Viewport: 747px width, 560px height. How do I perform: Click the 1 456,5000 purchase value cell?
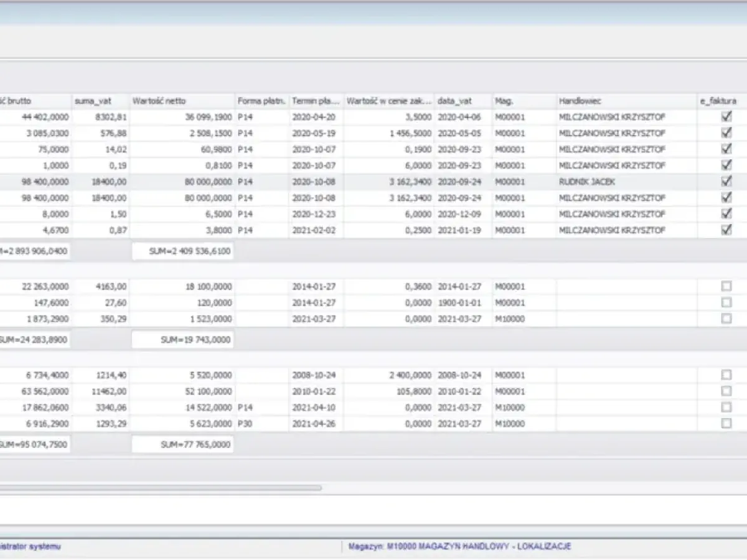click(x=390, y=133)
